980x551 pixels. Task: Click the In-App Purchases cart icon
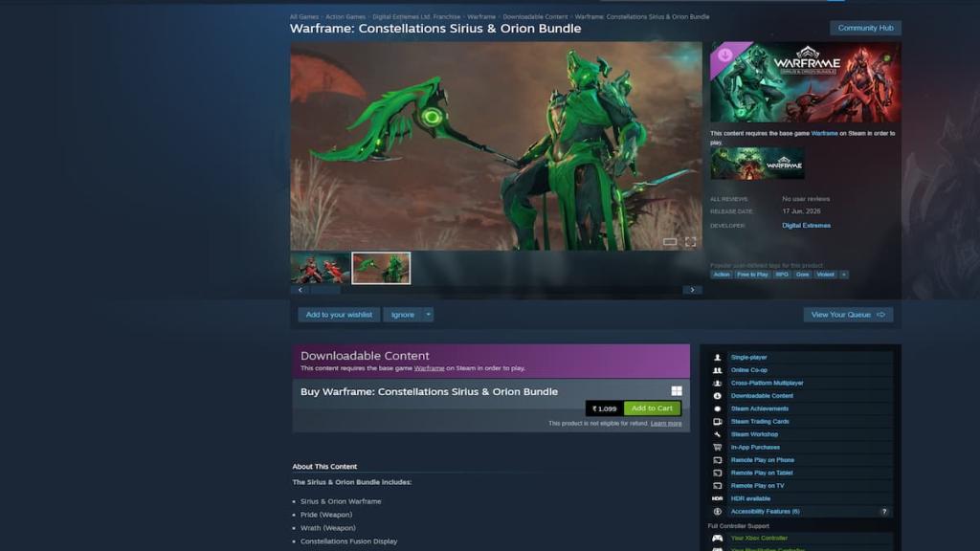coord(717,448)
